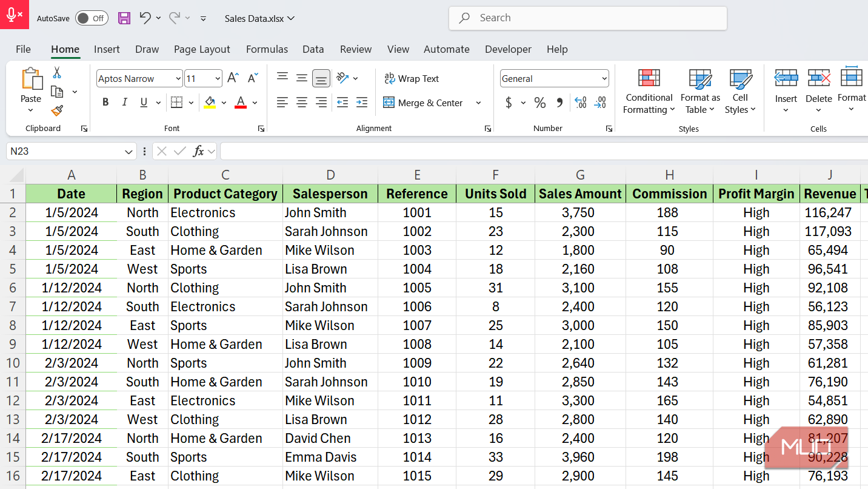This screenshot has width=868, height=489.
Task: Expand the Name Box dropdown arrow
Action: [129, 151]
